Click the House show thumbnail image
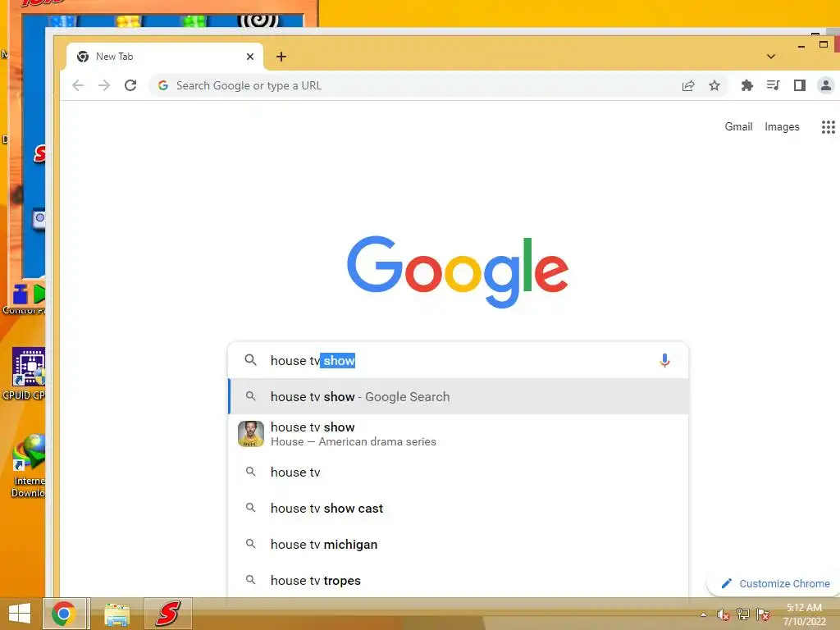The image size is (840, 630). point(251,434)
